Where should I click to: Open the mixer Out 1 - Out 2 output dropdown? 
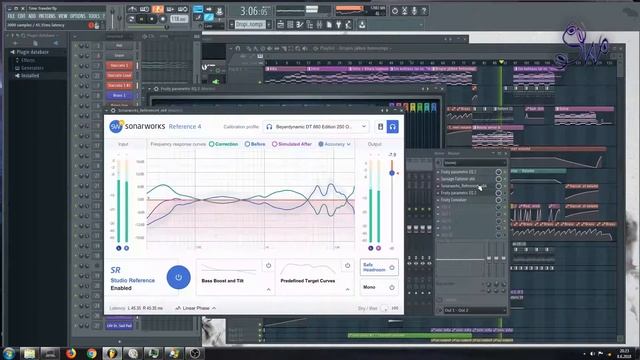click(475, 311)
